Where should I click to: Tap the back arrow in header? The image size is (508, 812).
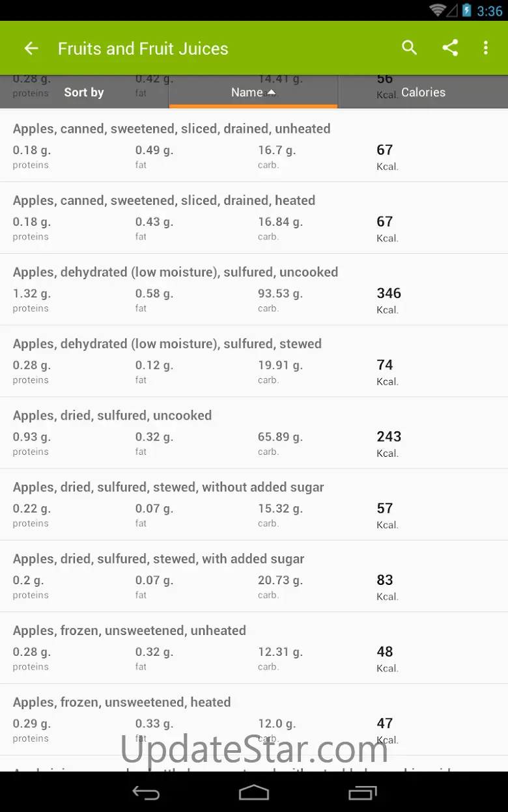coord(31,48)
